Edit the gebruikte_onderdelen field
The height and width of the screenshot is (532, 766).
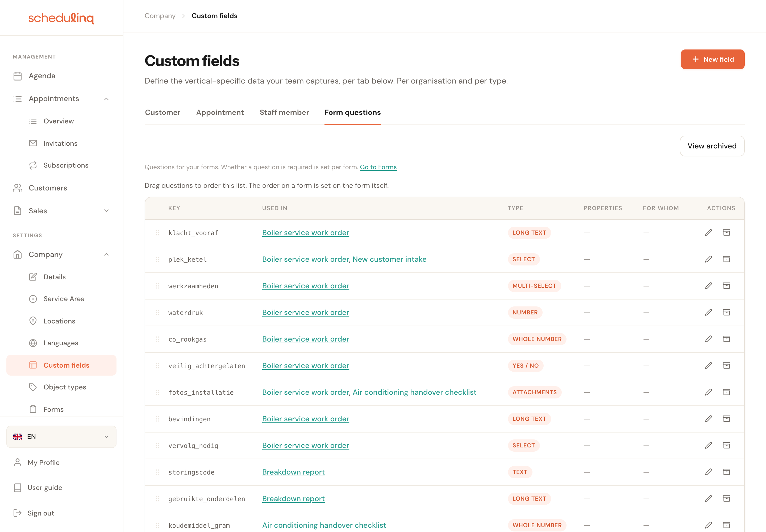point(708,499)
